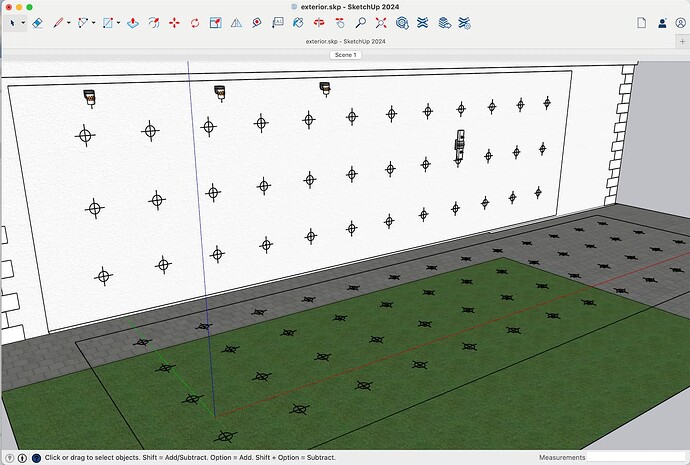Activate the Zoom magnifier tool

(360, 23)
